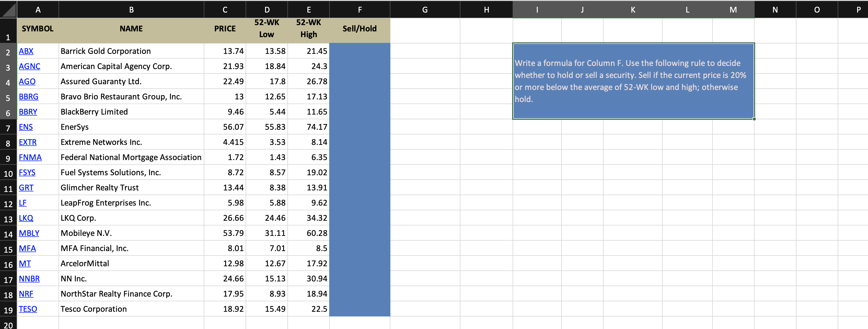Select the Sell/Hold header cell
The height and width of the screenshot is (329, 868).
pos(360,30)
